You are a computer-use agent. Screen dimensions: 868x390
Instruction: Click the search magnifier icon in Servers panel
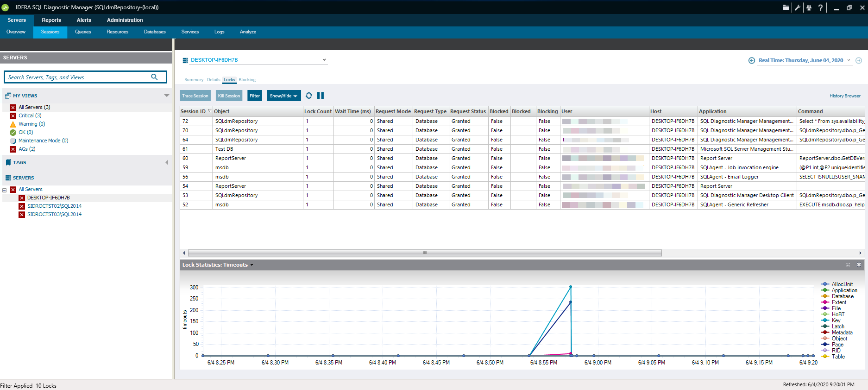[x=154, y=77]
